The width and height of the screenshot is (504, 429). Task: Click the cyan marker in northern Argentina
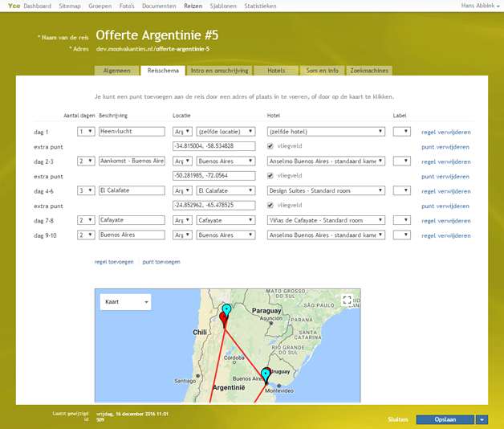click(226, 309)
